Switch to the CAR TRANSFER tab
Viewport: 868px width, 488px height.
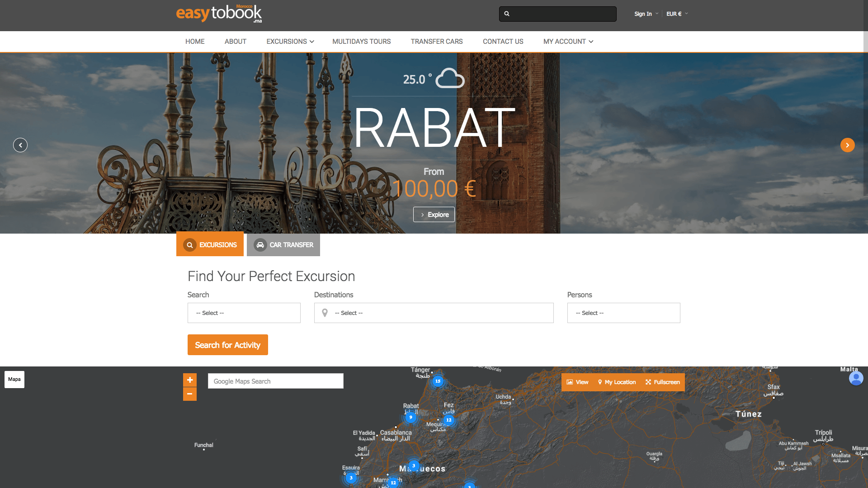click(283, 245)
